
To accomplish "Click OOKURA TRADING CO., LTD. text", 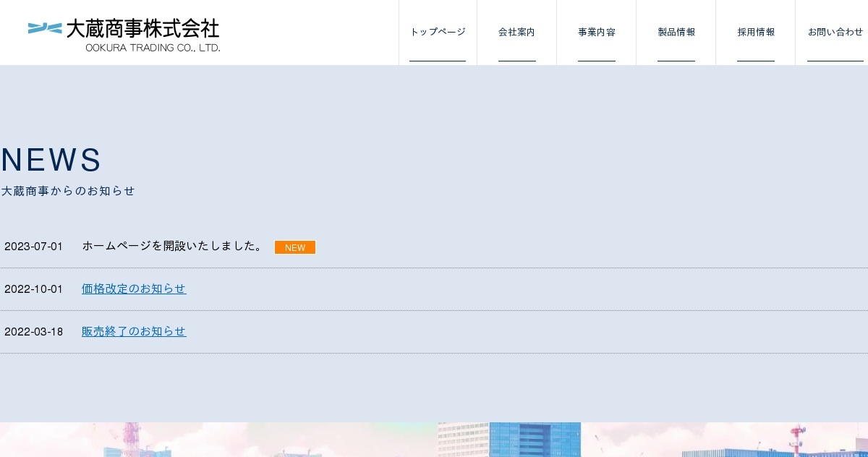I will click(153, 48).
